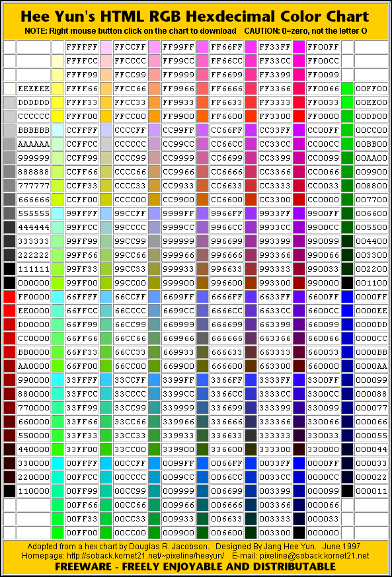Click the hex label 66CC33
Image resolution: width=392 pixels, height=577 pixels.
(130, 352)
